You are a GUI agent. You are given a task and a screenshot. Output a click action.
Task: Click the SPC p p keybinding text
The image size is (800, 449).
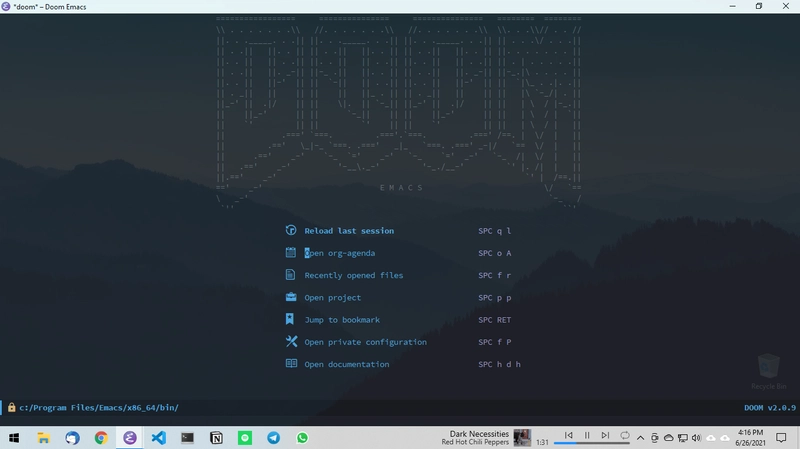494,297
